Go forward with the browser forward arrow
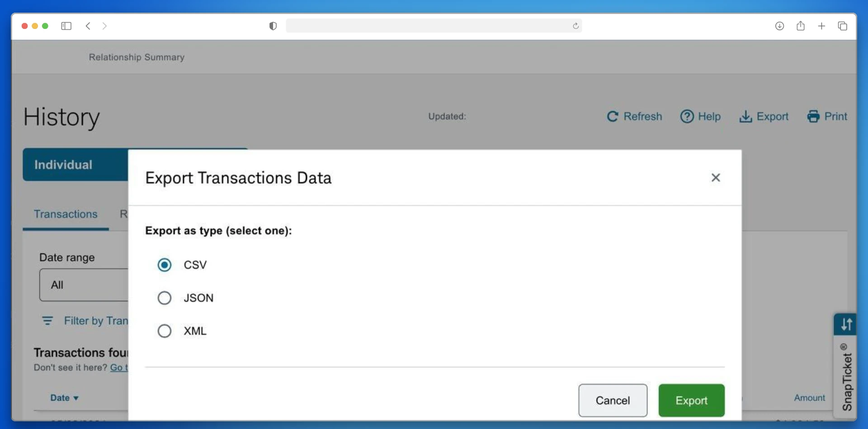The image size is (868, 429). tap(104, 26)
